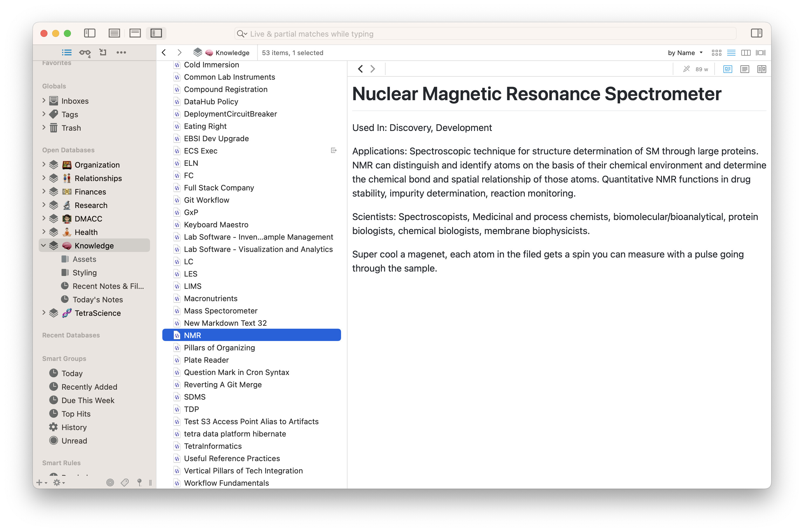Collapse the Knowledge database
Viewport: 804px width, 532px height.
(x=44, y=245)
